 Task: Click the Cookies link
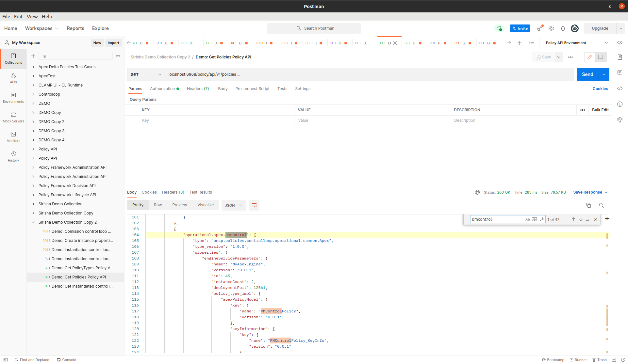point(600,89)
